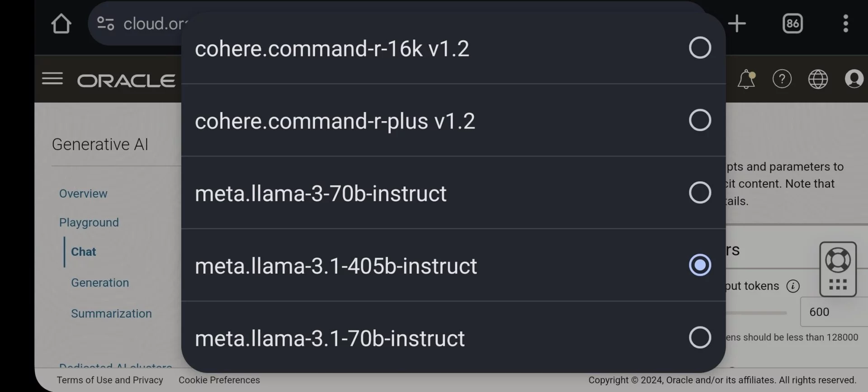
Task: Open the notifications bell icon
Action: [746, 79]
